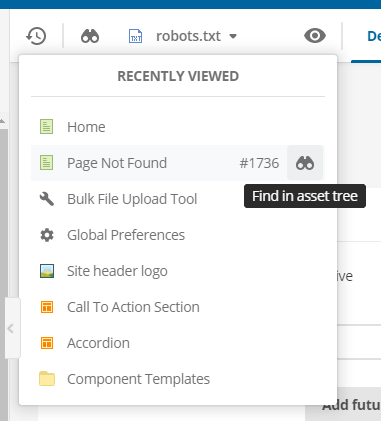Open Call To Action Section
This screenshot has width=381, height=421.
[x=178, y=307]
